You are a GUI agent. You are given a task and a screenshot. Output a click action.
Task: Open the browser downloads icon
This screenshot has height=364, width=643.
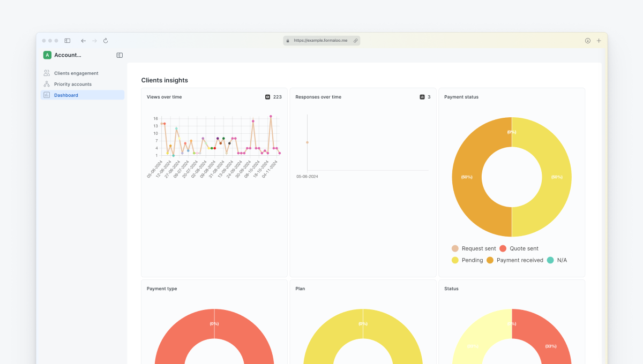[588, 41]
